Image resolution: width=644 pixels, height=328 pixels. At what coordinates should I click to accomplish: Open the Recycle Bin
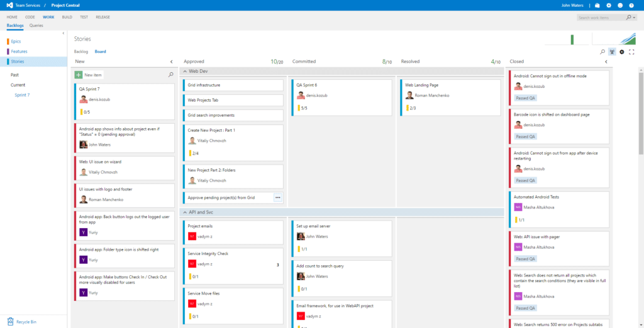22,322
